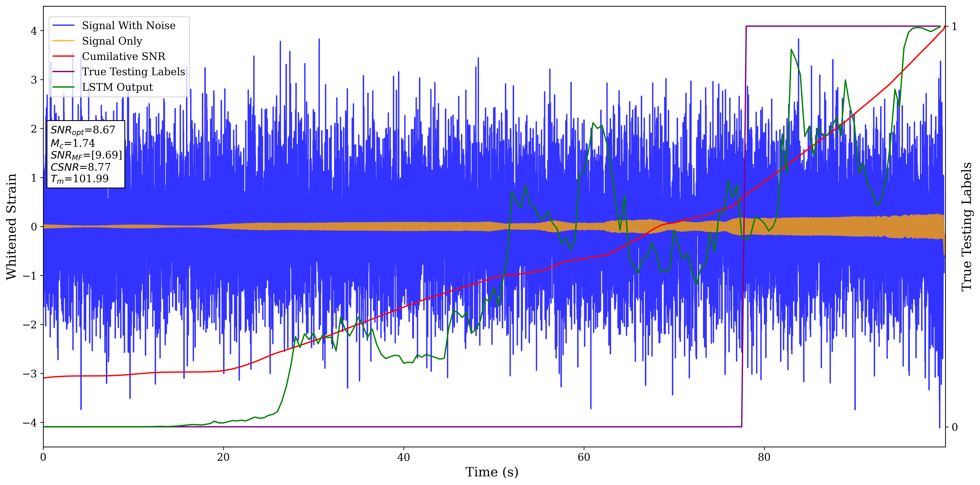The image size is (980, 485).
Task: Click the Signal With Noise legend entry
Action: tap(129, 26)
